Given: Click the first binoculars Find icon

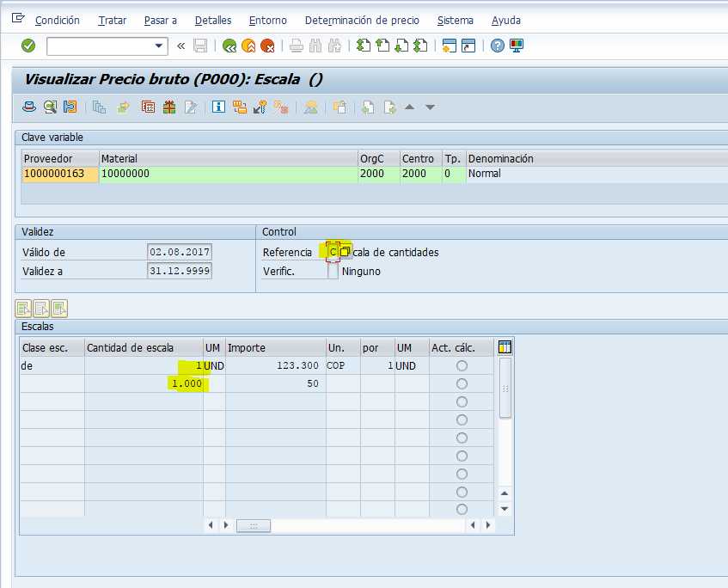Looking at the screenshot, I should (315, 46).
